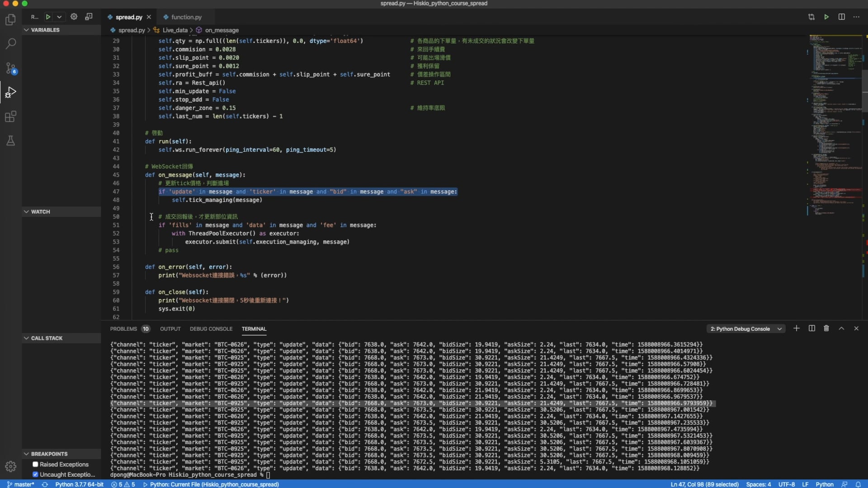
Task: Open the Testing flask icon
Action: pyautogui.click(x=10, y=141)
